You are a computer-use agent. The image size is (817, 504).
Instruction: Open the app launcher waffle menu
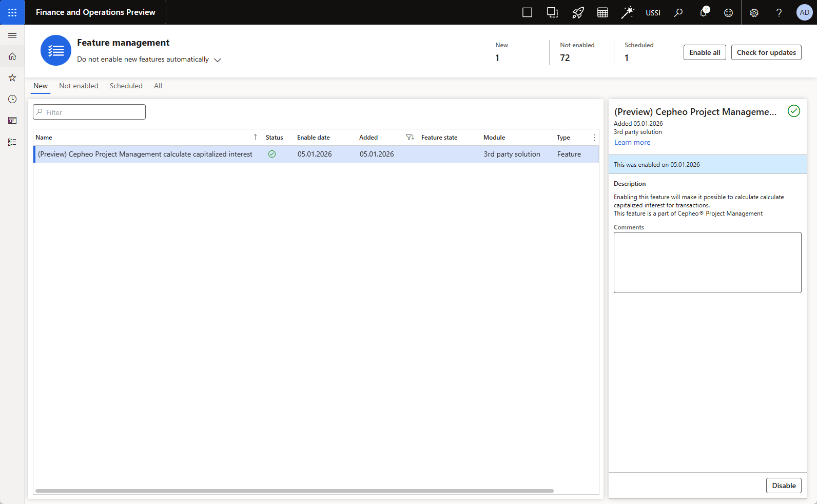12,12
